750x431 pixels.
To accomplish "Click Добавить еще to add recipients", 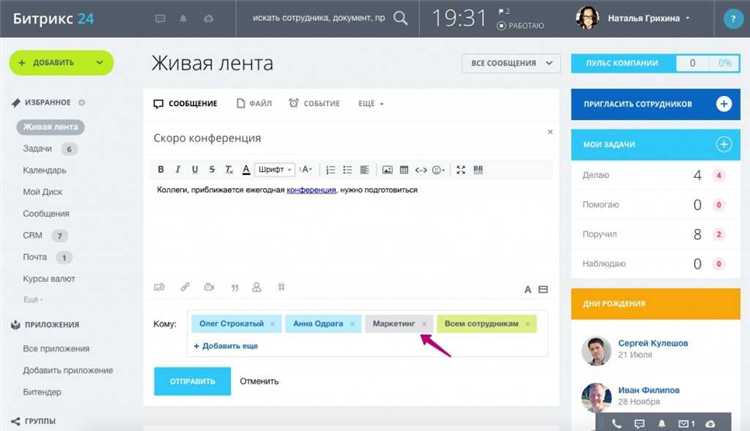I will coord(226,346).
